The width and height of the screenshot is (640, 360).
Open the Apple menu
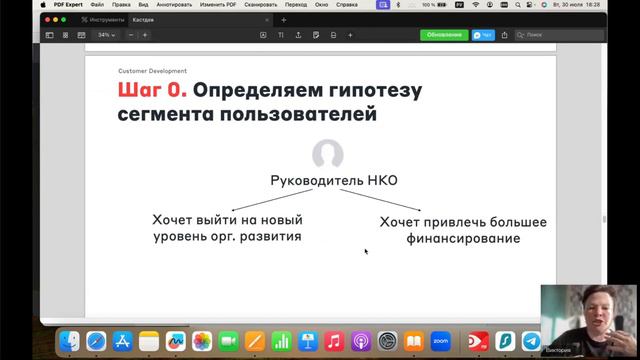[x=43, y=4]
